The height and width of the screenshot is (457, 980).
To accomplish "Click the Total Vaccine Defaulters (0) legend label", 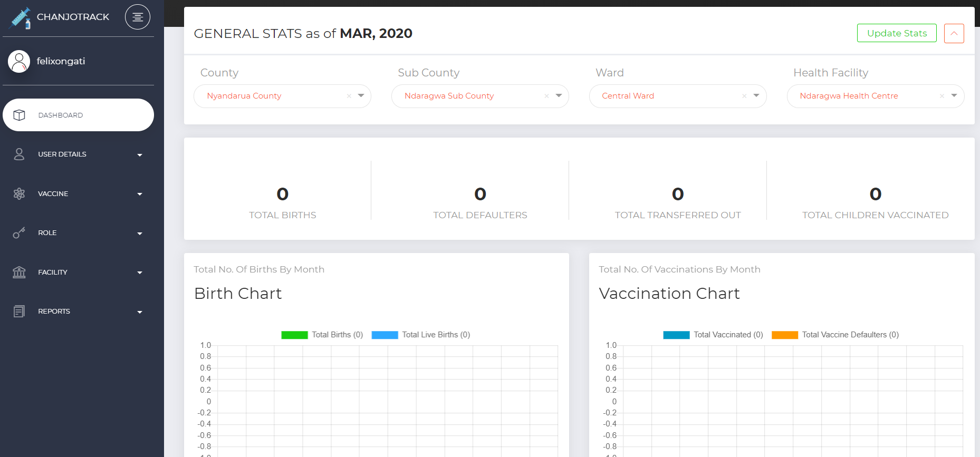I will (850, 335).
